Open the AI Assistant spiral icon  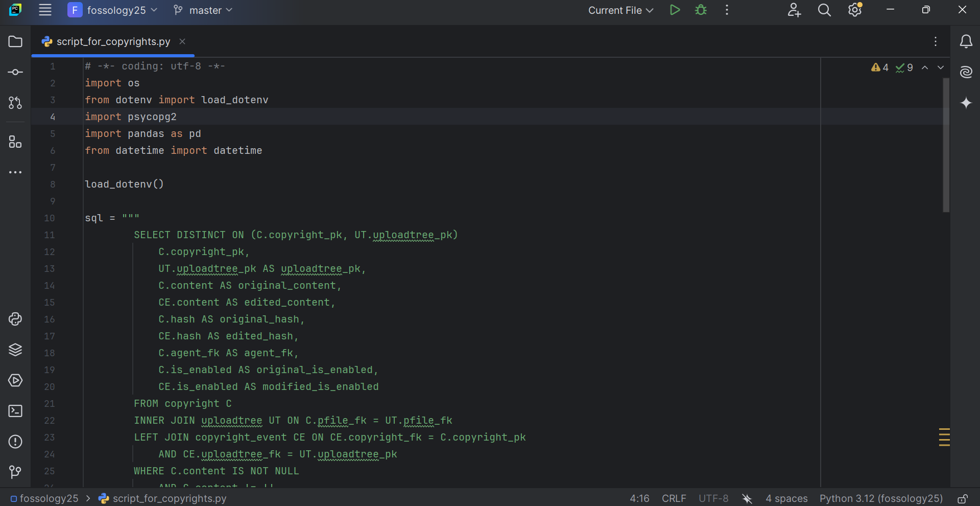point(966,72)
